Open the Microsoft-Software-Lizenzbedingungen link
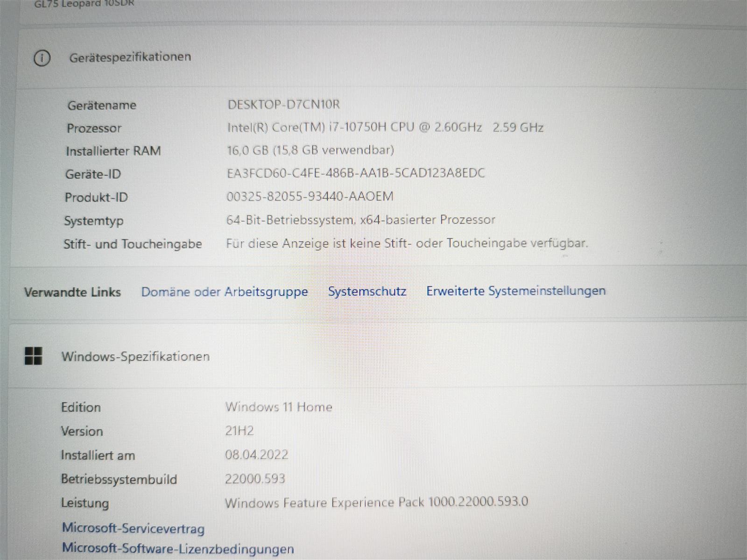 178,548
